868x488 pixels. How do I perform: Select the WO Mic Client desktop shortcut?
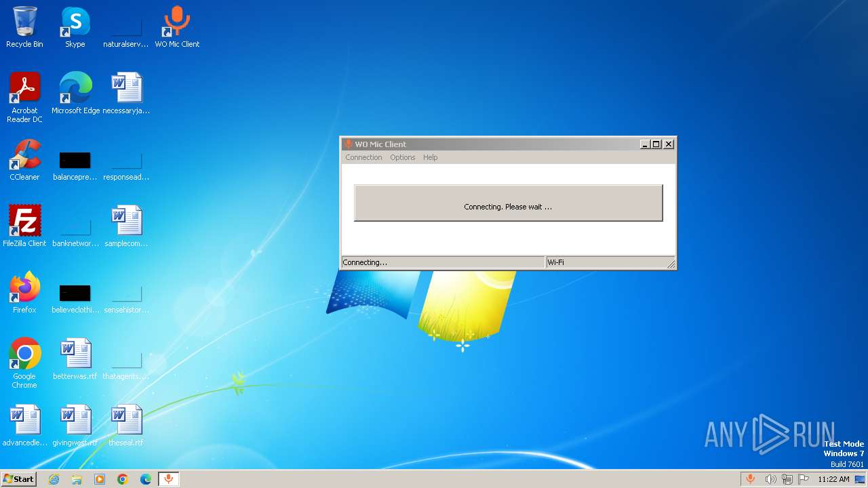pyautogui.click(x=177, y=27)
